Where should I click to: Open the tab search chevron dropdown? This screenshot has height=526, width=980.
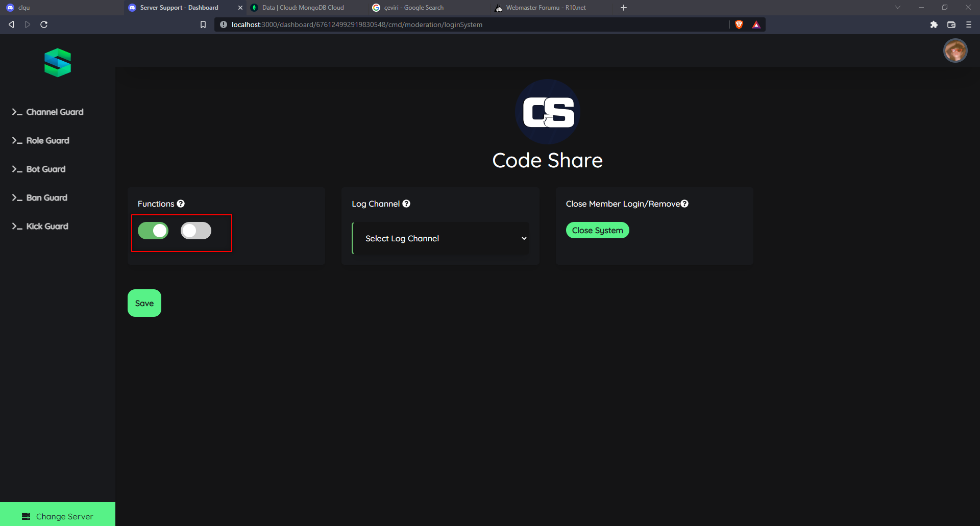coord(898,8)
